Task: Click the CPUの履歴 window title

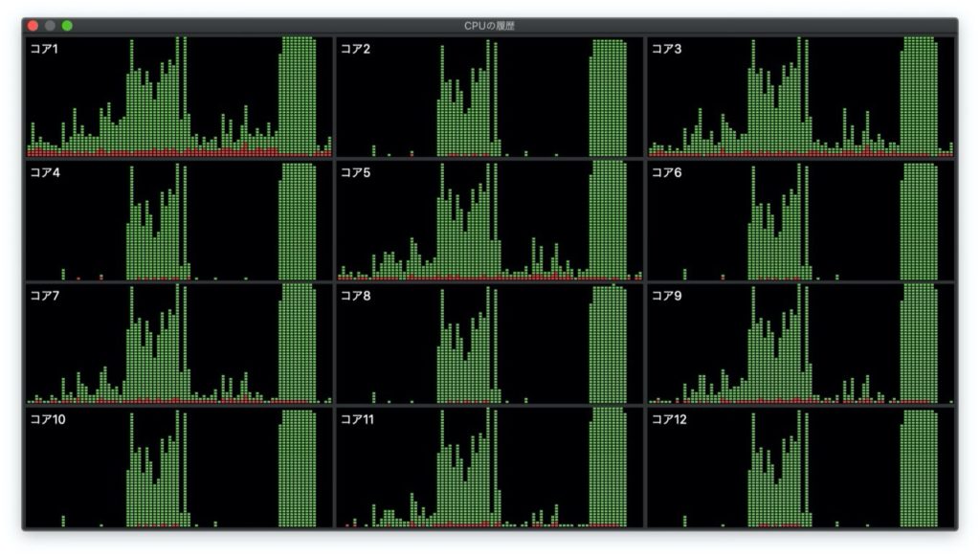Action: pyautogui.click(x=489, y=26)
